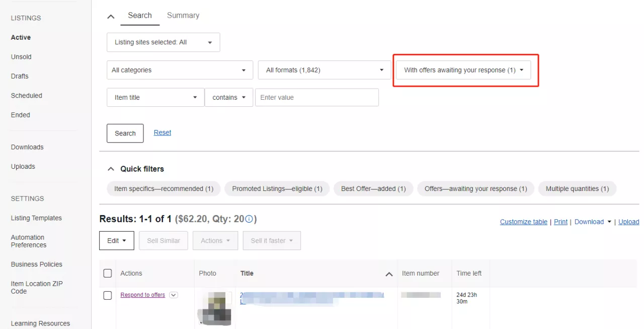This screenshot has height=329, width=644.
Task: Click the Search button
Action: tap(125, 134)
